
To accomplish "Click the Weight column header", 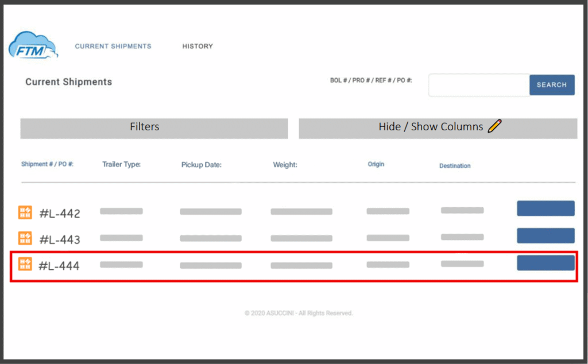I will [x=285, y=165].
